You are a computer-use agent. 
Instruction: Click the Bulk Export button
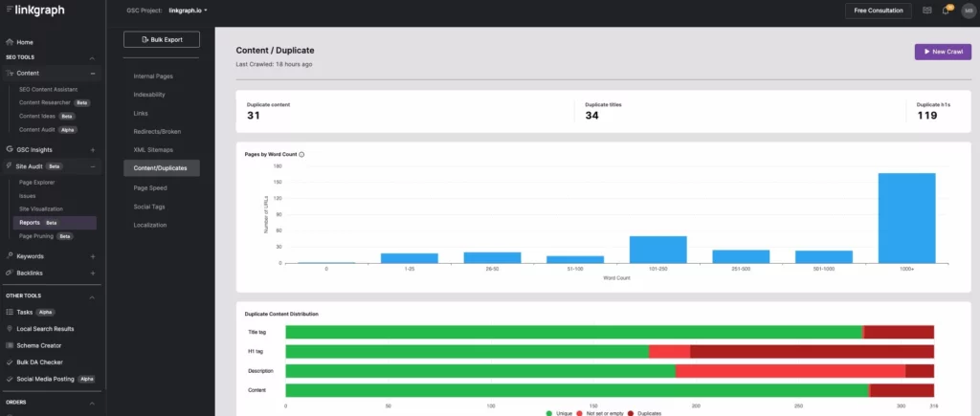click(x=161, y=39)
